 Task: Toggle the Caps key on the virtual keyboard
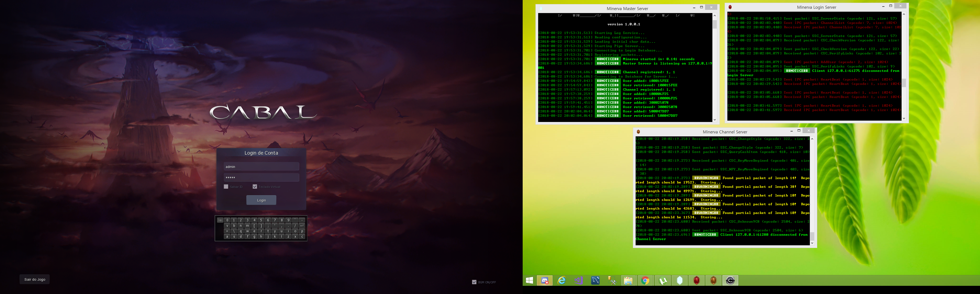(x=220, y=220)
